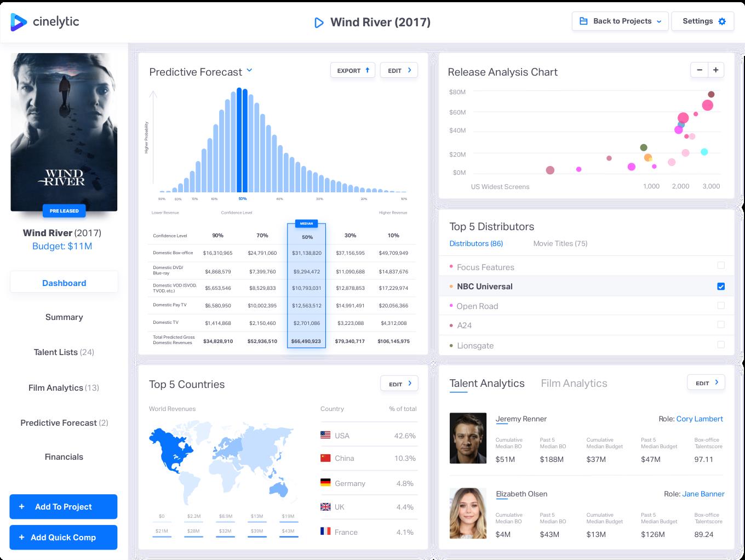Click the UK flag icon
Screen dimensions: 745x560
click(x=325, y=507)
